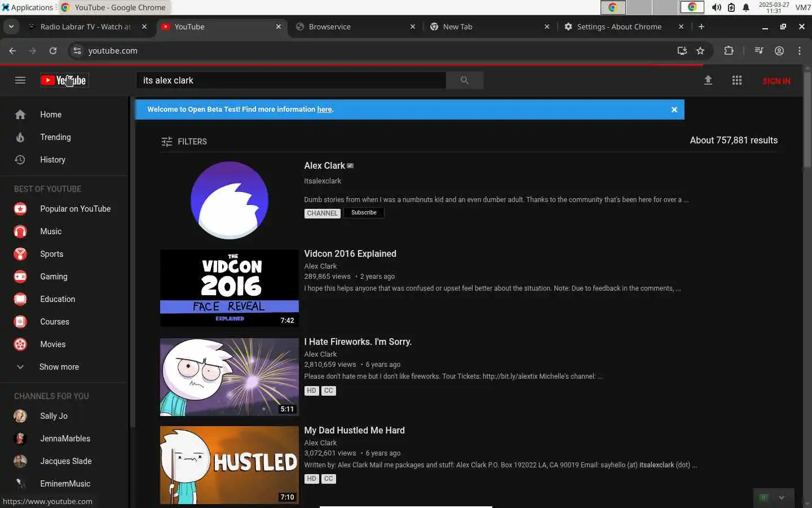Click SIGN IN button
812x508 pixels.
(x=776, y=81)
